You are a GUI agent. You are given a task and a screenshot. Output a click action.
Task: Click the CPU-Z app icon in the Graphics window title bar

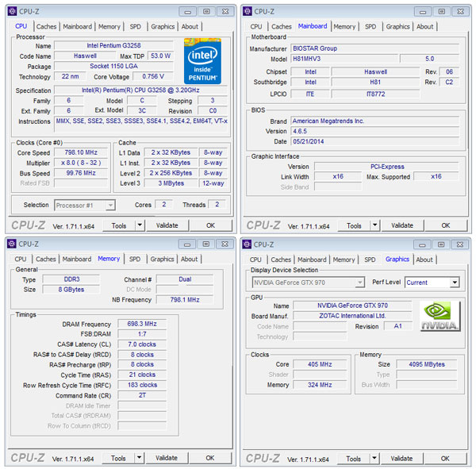247,244
